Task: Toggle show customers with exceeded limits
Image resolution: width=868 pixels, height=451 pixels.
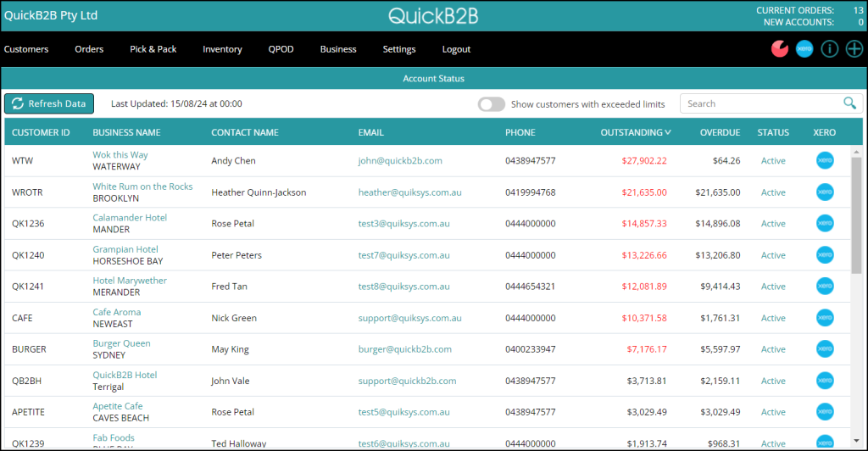Action: [x=492, y=104]
